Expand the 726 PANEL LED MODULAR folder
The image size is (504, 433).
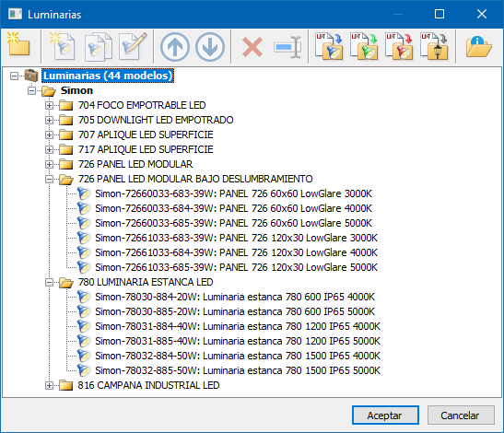pos(49,165)
